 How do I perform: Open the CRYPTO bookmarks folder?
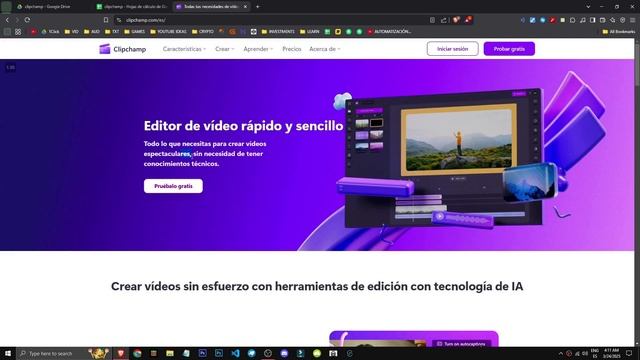pyautogui.click(x=202, y=31)
